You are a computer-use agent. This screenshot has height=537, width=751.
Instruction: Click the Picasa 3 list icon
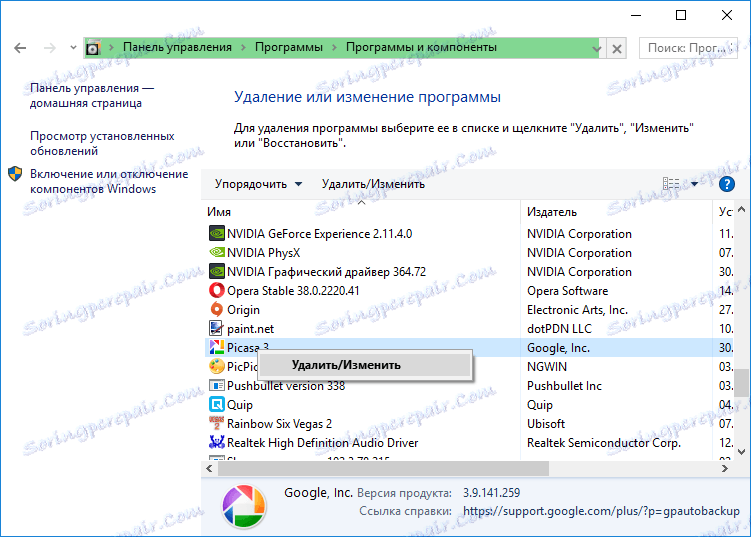click(217, 347)
